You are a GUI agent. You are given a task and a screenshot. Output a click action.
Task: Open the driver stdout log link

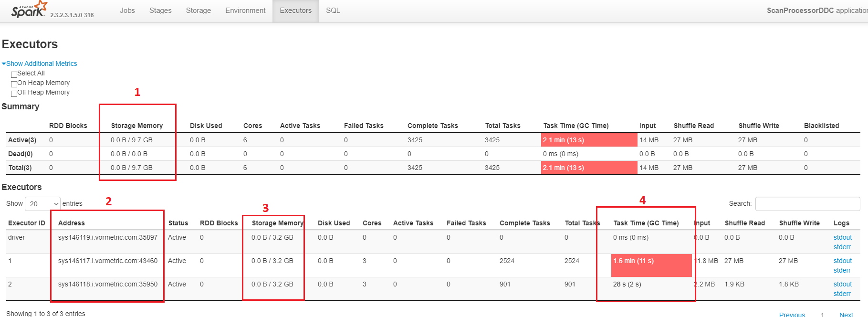tap(842, 237)
